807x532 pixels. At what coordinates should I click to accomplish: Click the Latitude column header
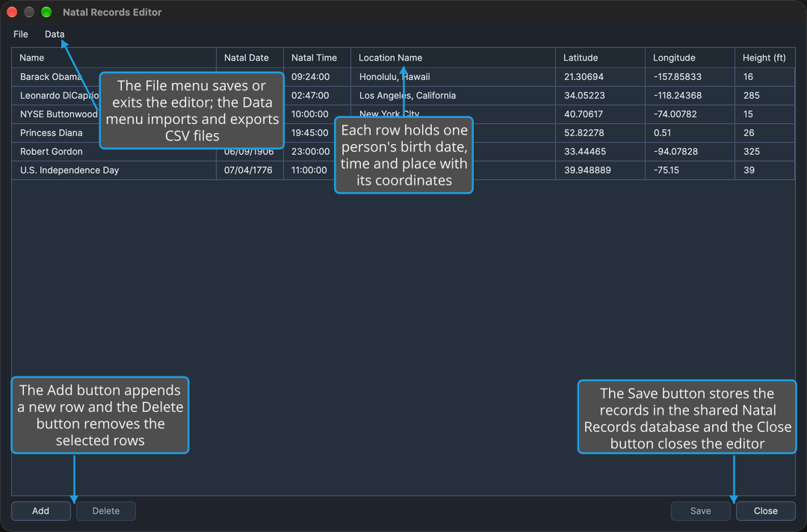click(600, 58)
